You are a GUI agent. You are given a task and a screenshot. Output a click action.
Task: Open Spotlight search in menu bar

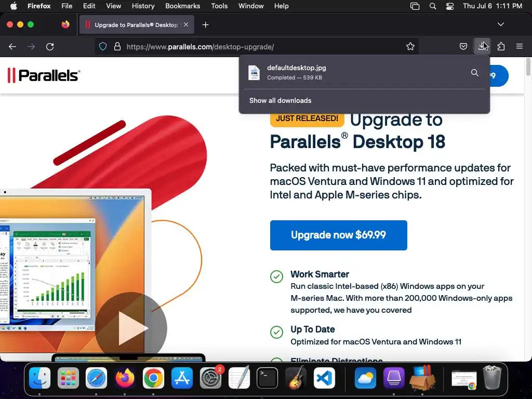click(433, 6)
